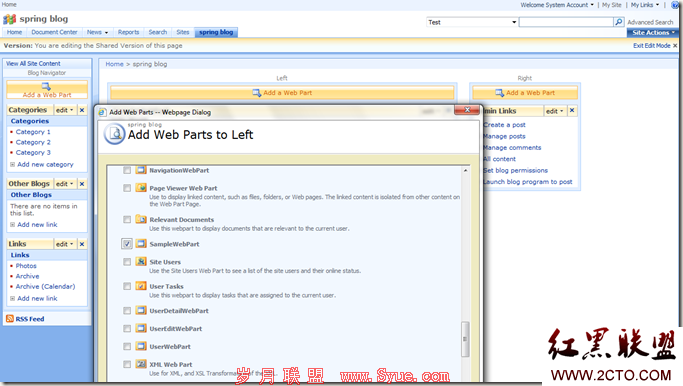Open the Categories edit dropdown
This screenshot has height=386, width=683.
[x=64, y=110]
